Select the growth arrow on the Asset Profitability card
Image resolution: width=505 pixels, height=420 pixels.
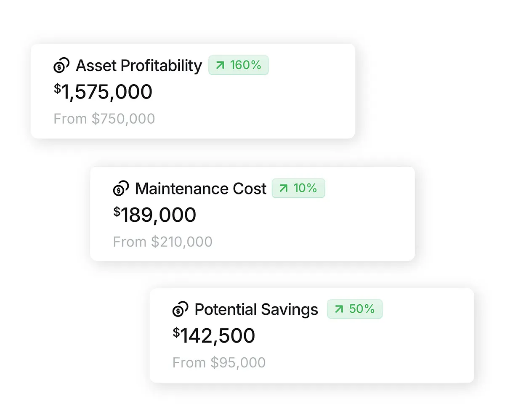point(219,65)
